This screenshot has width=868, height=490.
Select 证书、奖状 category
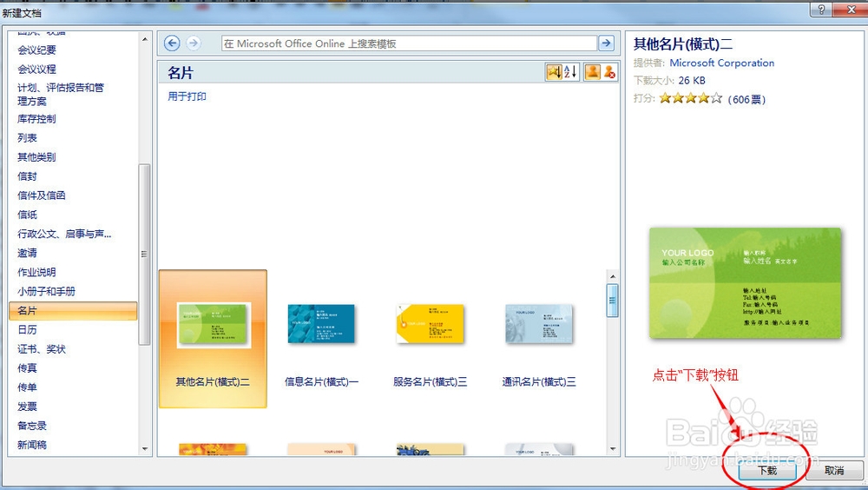click(x=42, y=349)
